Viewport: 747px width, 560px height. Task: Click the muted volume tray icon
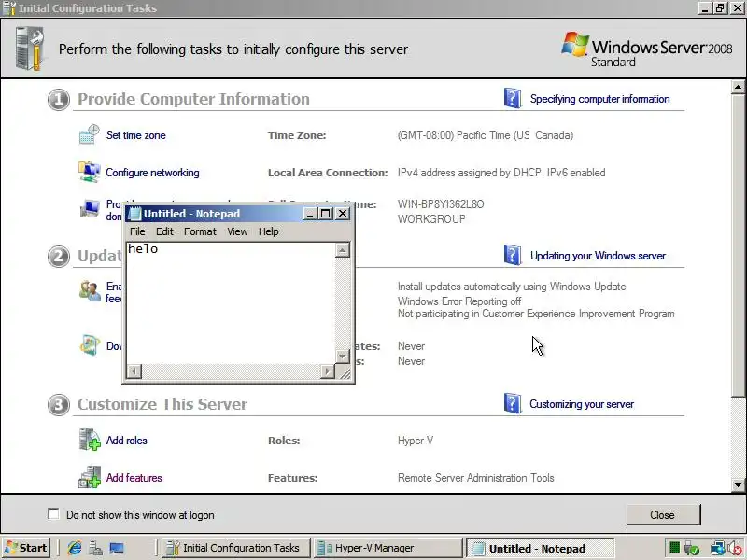tap(736, 548)
